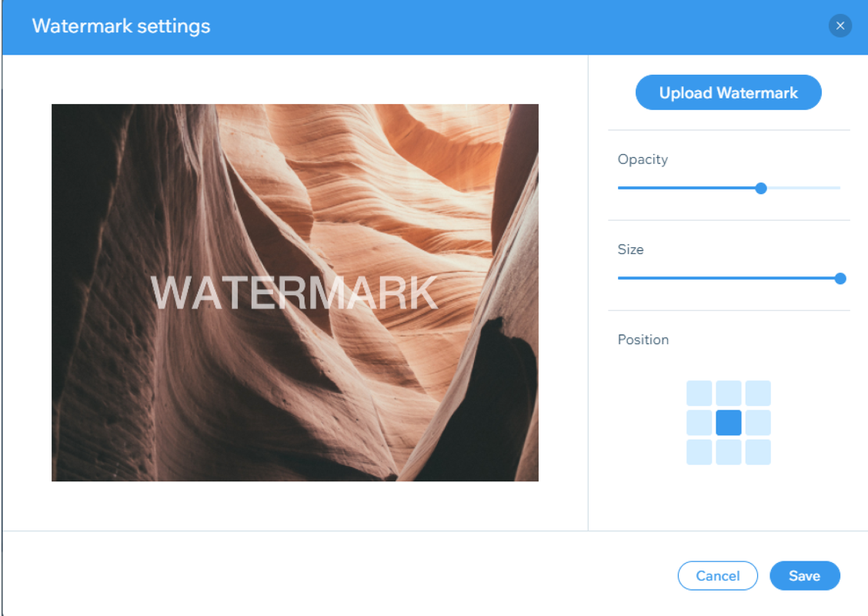This screenshot has width=868, height=616.
Task: Set watermark position to top-right
Action: [x=758, y=393]
